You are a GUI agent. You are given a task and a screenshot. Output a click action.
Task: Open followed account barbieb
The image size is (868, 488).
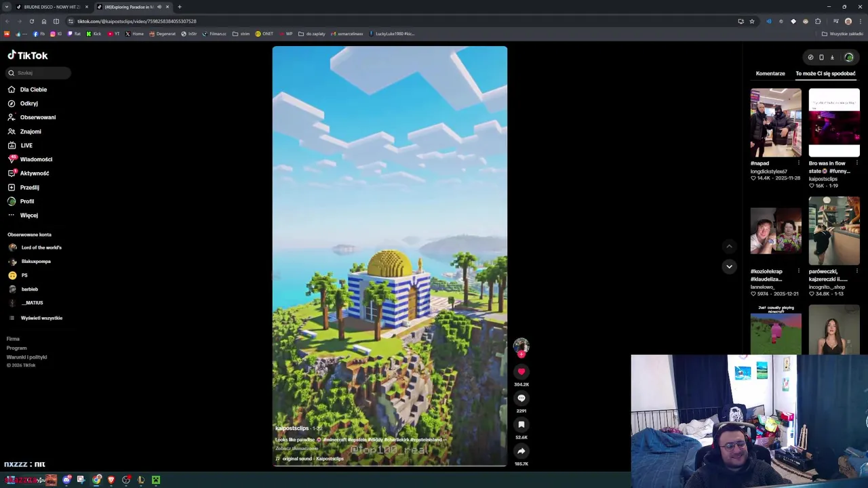[x=23, y=289]
